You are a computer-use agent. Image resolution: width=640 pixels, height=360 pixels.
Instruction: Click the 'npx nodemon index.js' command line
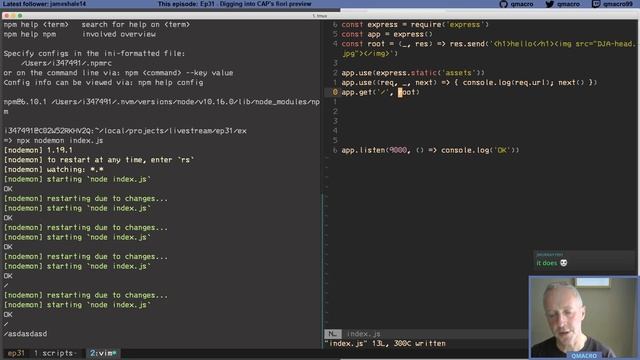pos(53,140)
